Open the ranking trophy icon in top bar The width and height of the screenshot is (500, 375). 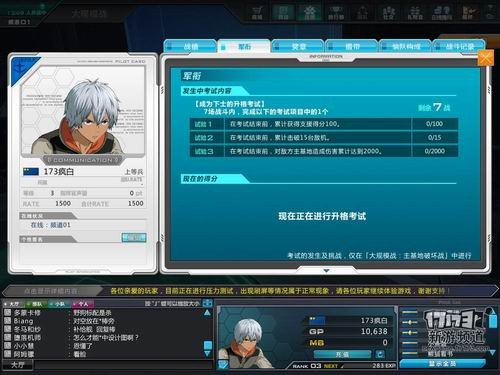pyautogui.click(x=336, y=12)
